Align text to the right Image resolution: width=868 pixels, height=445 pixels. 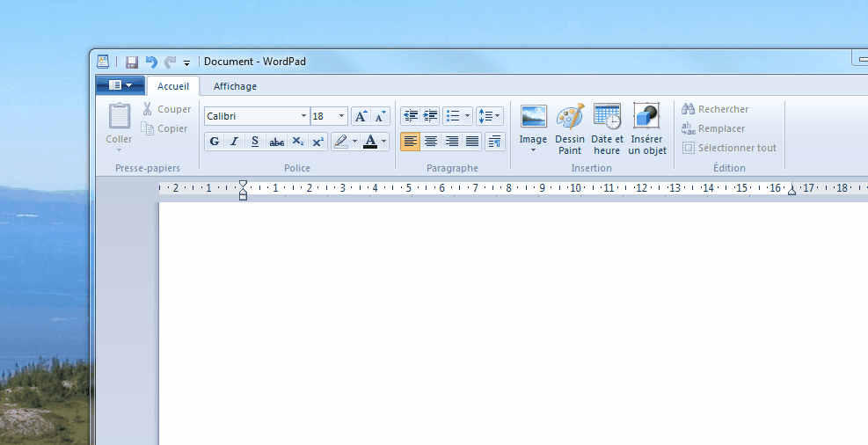[452, 142]
